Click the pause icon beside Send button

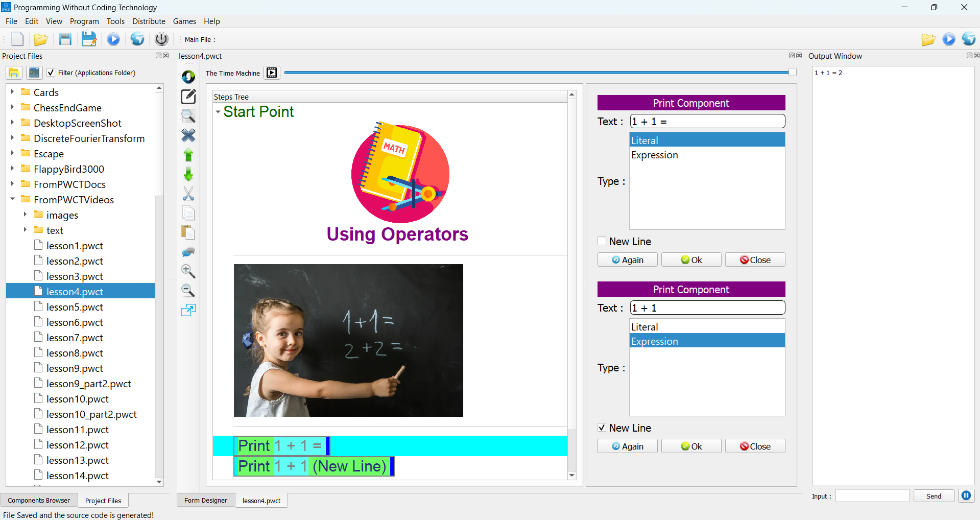[966, 495]
